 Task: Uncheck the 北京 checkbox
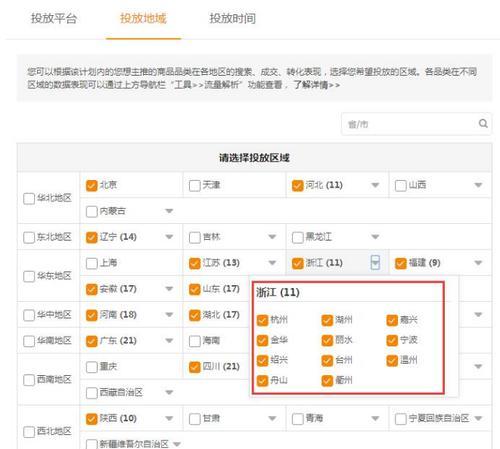tap(91, 185)
